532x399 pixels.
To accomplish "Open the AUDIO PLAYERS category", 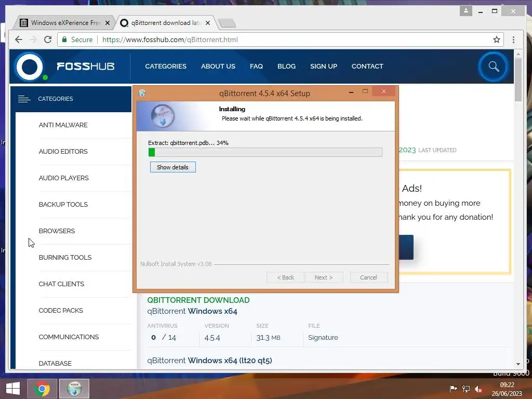I will click(x=64, y=178).
